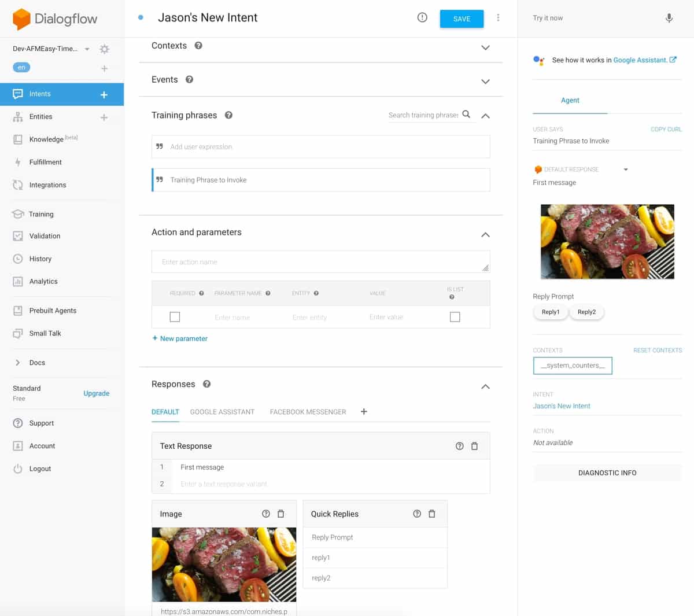
Task: Enable the Is List checkbox
Action: coord(455,316)
